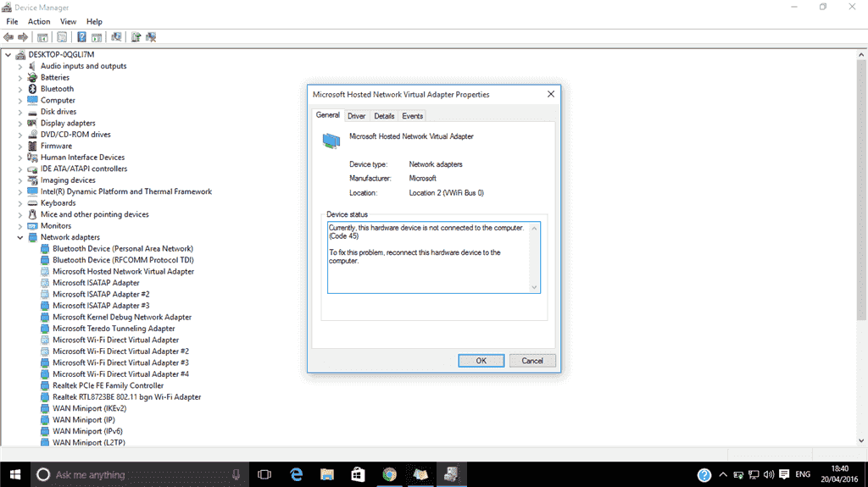This screenshot has height=487, width=868.
Task: Switch to the Details tab
Action: (384, 116)
